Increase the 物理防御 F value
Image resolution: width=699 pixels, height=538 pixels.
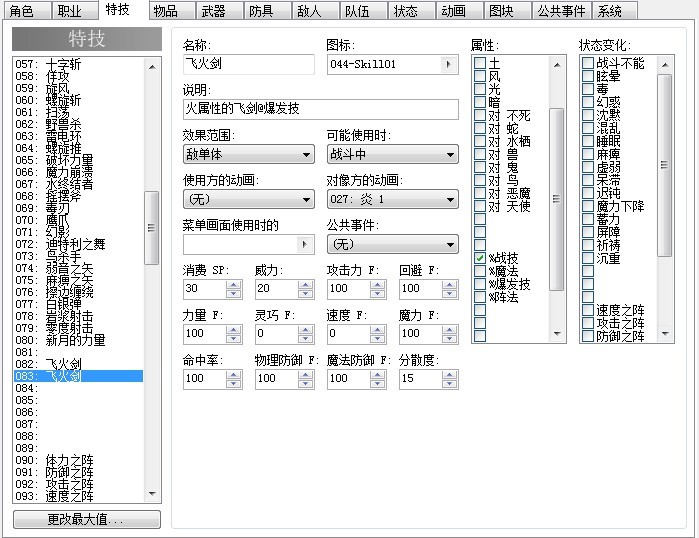coord(305,374)
